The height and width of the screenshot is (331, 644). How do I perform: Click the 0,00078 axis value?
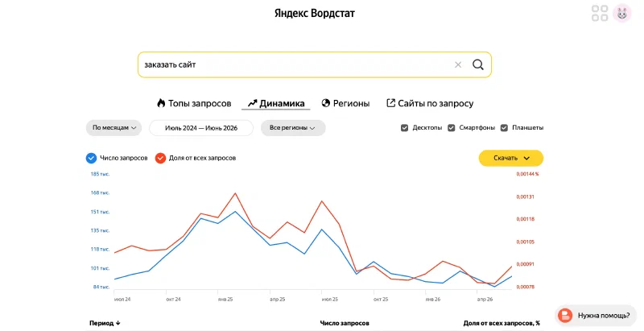pos(526,287)
